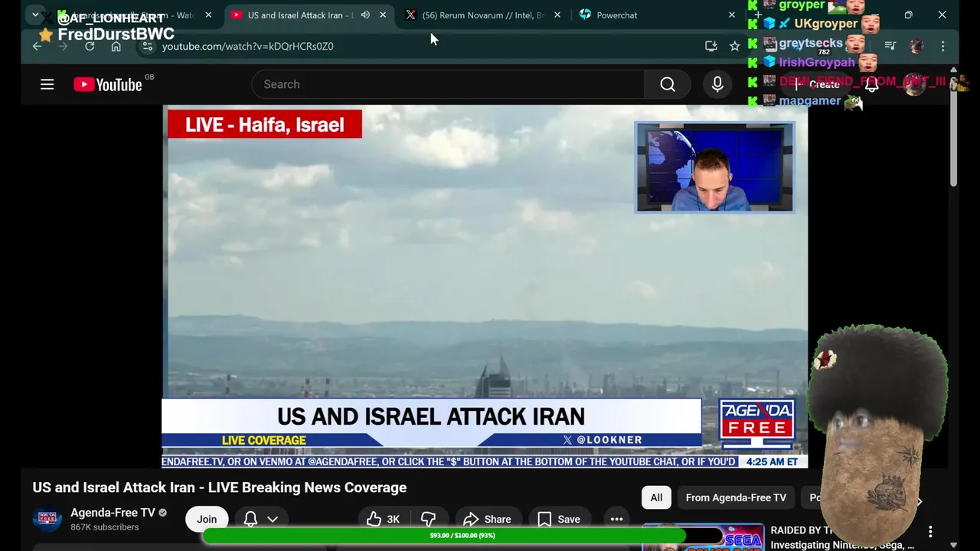Open Chrome media controls icon

890,46
